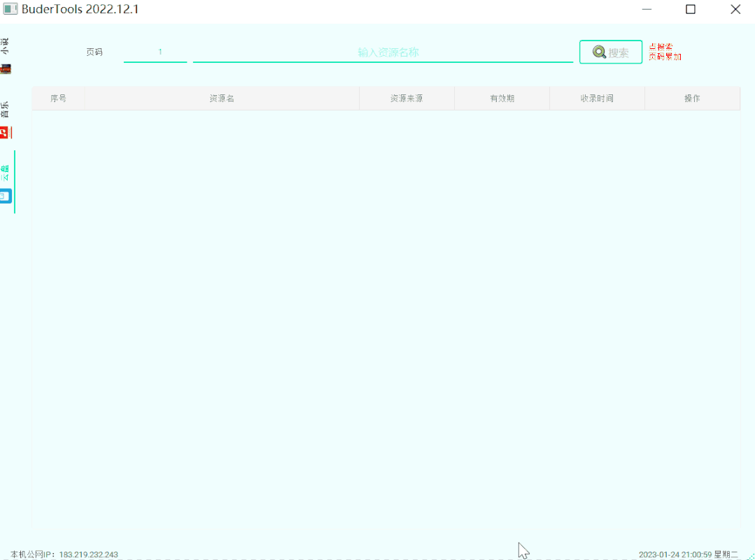Viewport: 755px width, 560px height.
Task: Open the 小说 novel sidebar tab
Action: (x=6, y=55)
